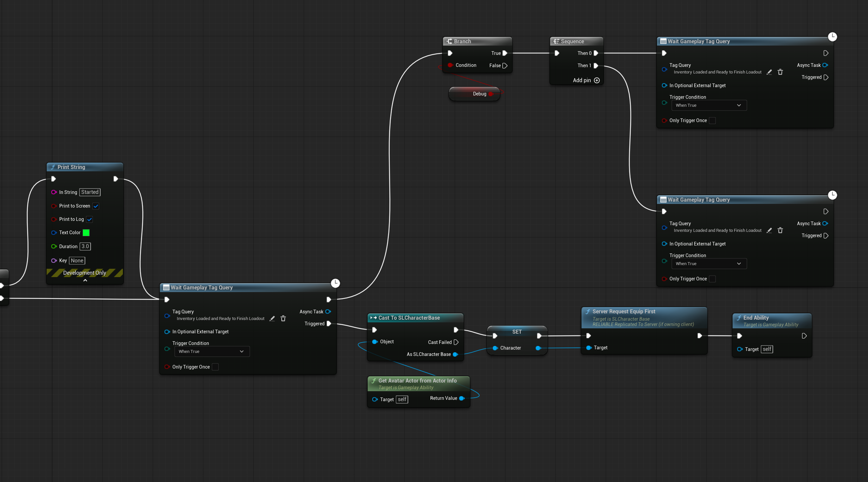Image resolution: width=868 pixels, height=482 pixels.
Task: Open When True dropdown on bottom-left Wait Gameplay Tag Query
Action: pyautogui.click(x=212, y=351)
